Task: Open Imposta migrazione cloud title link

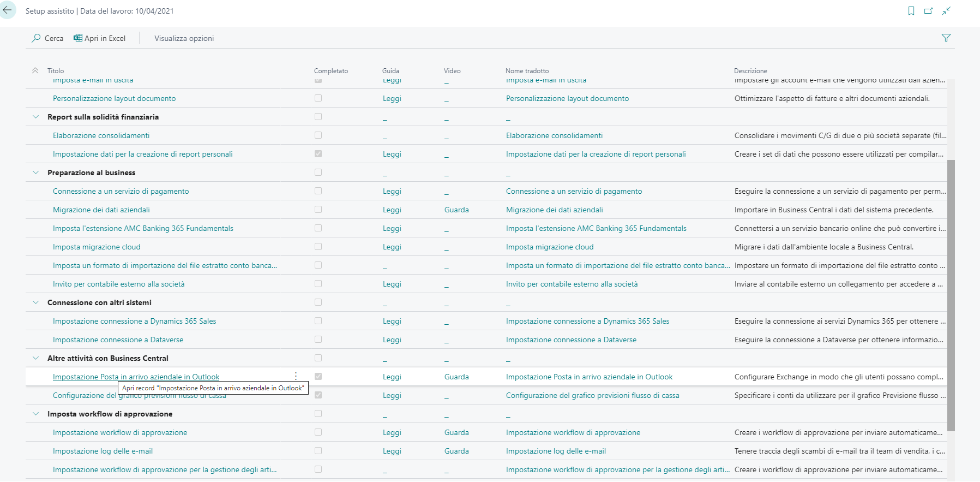Action: coord(97,247)
